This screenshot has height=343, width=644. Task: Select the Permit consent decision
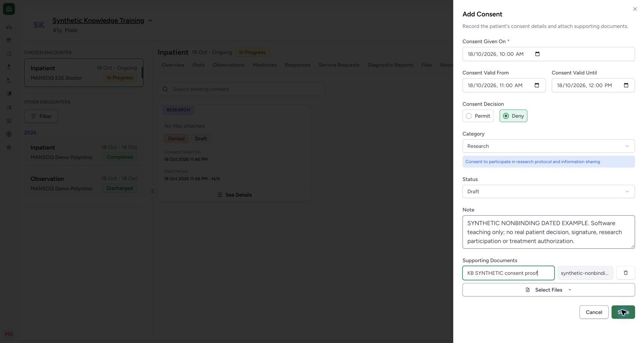click(478, 116)
